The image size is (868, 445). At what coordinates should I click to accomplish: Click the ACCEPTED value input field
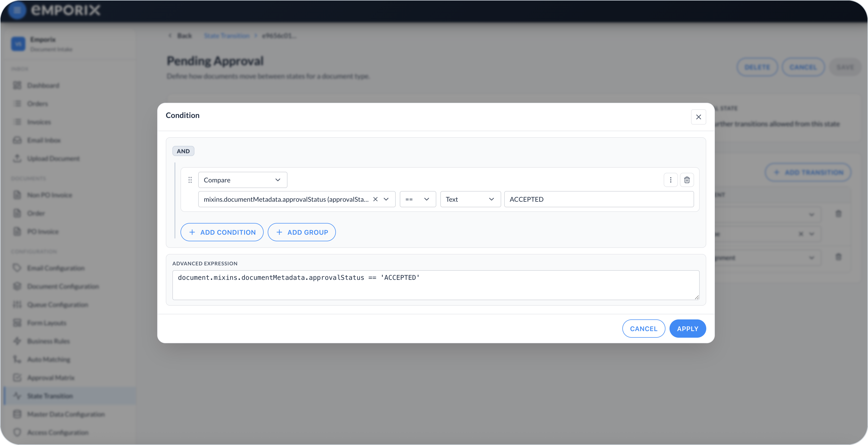coord(599,199)
